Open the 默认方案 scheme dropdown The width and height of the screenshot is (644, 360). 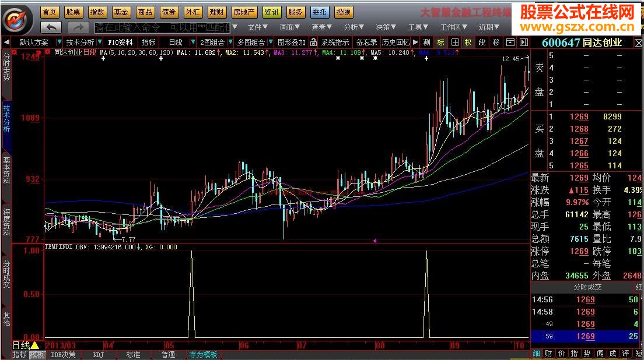tap(35, 42)
